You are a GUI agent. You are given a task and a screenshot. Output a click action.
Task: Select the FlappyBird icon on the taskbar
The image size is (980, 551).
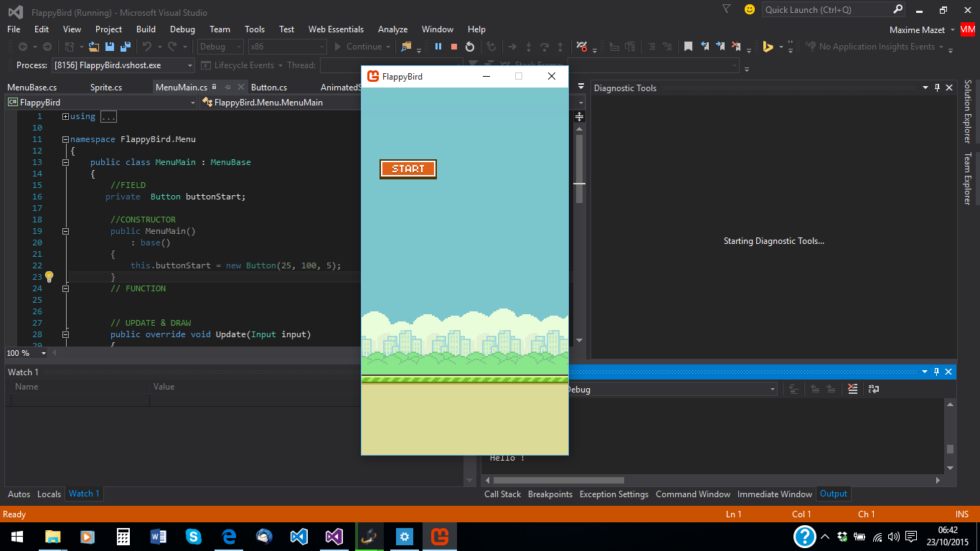438,536
